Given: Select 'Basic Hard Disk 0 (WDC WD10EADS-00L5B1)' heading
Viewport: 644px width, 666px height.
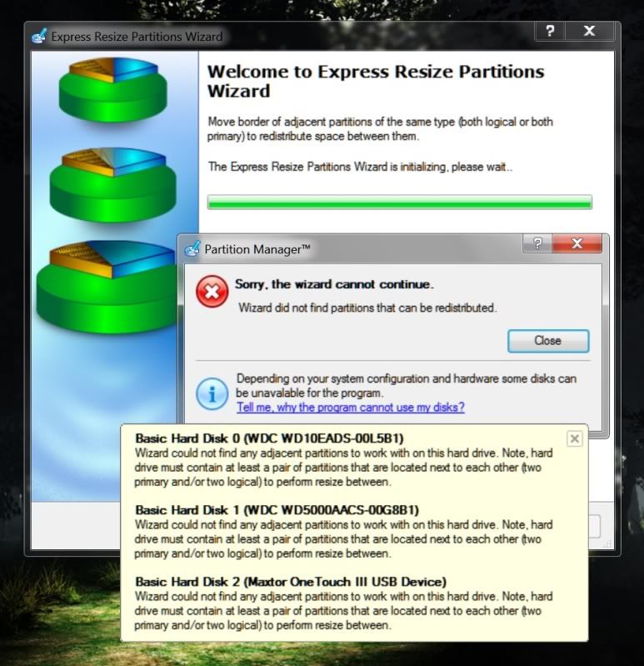Looking at the screenshot, I should coord(269,438).
